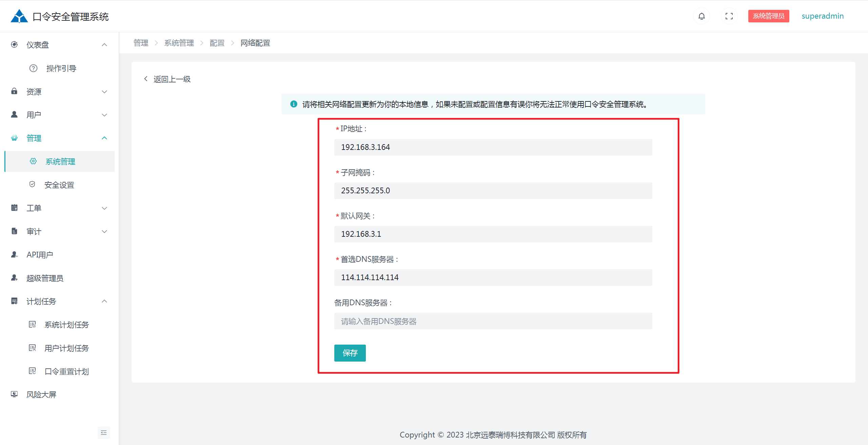Click the notification bell icon
This screenshot has width=868, height=445.
(x=702, y=16)
